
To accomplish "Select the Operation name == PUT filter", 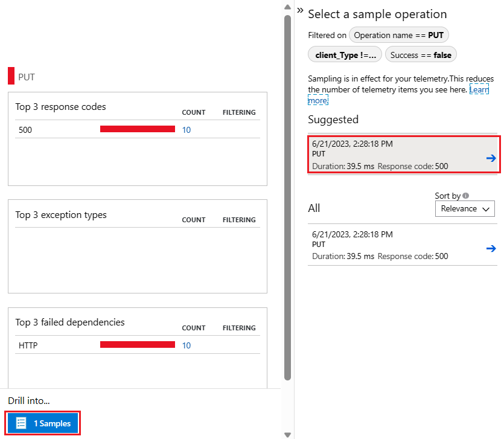I will [398, 35].
